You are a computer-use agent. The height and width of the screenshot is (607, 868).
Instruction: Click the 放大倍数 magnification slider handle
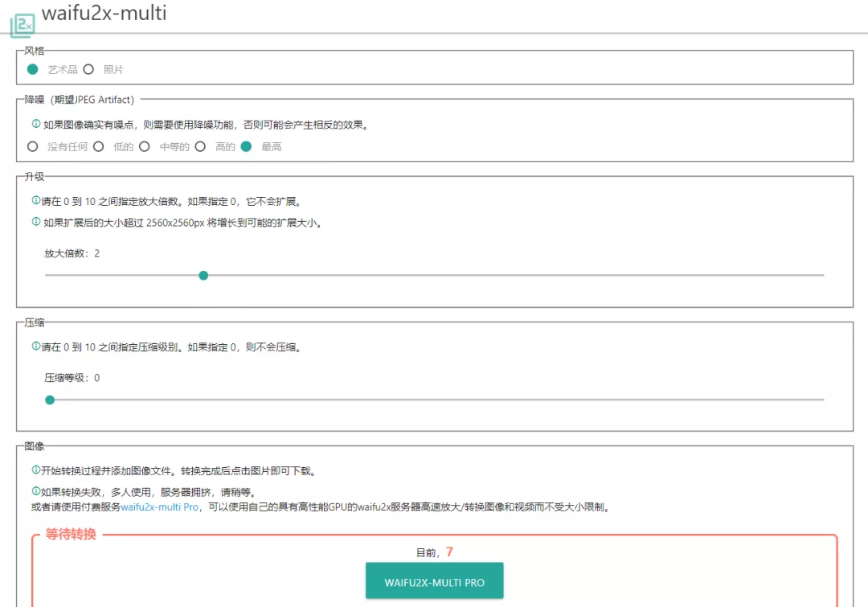(203, 275)
